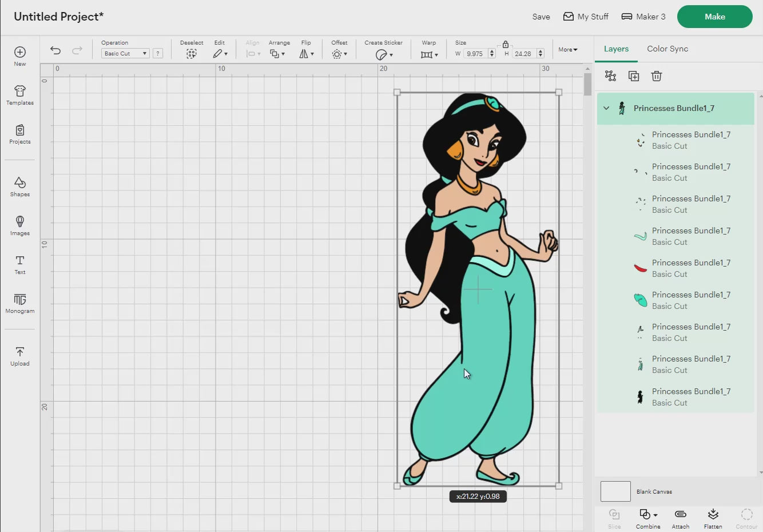Click Deselect in the toolbar
The width and height of the screenshot is (763, 532).
pyautogui.click(x=192, y=50)
